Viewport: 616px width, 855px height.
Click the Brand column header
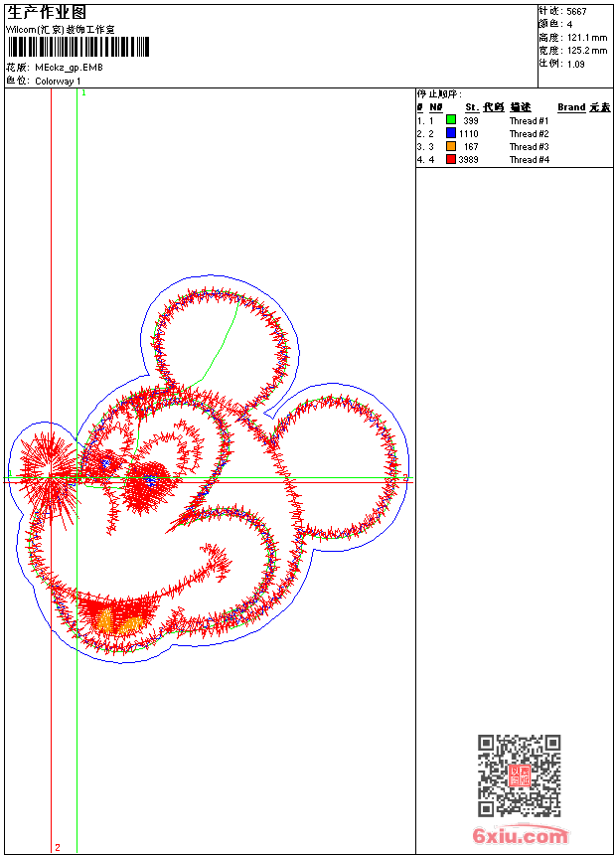coord(571,107)
